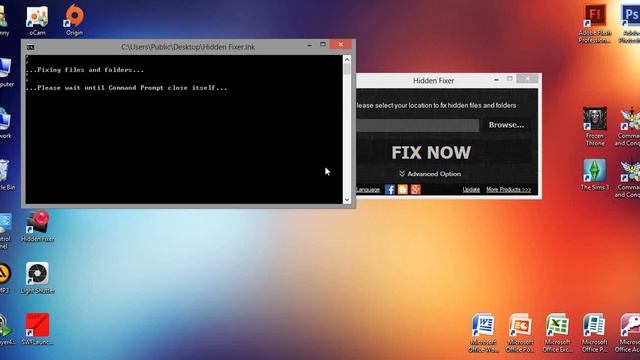Open Command and Conquer icon beside The Sims 3
Image resolution: width=640 pixels, height=360 pixels.
click(631, 171)
